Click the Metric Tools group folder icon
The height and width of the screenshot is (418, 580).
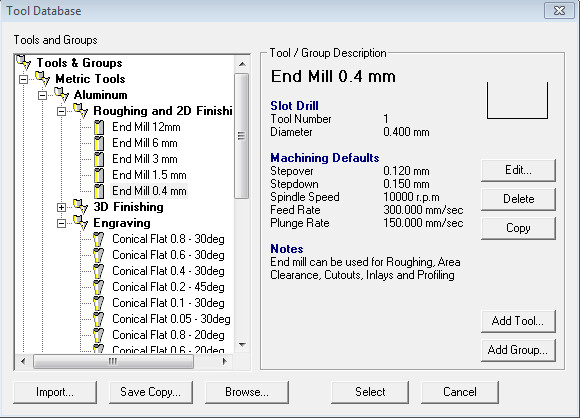43,78
